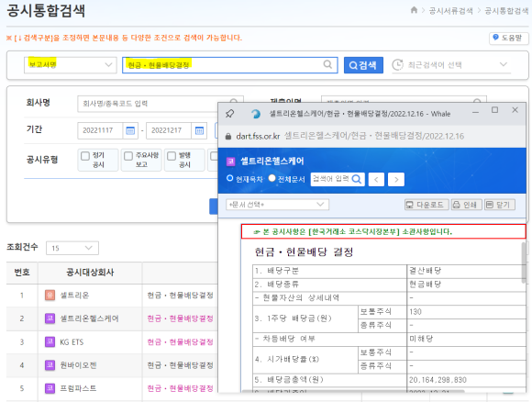This screenshot has width=532, height=402.
Task: Expand the 최근검색어 선택 dropdown
Action: pyautogui.click(x=504, y=64)
